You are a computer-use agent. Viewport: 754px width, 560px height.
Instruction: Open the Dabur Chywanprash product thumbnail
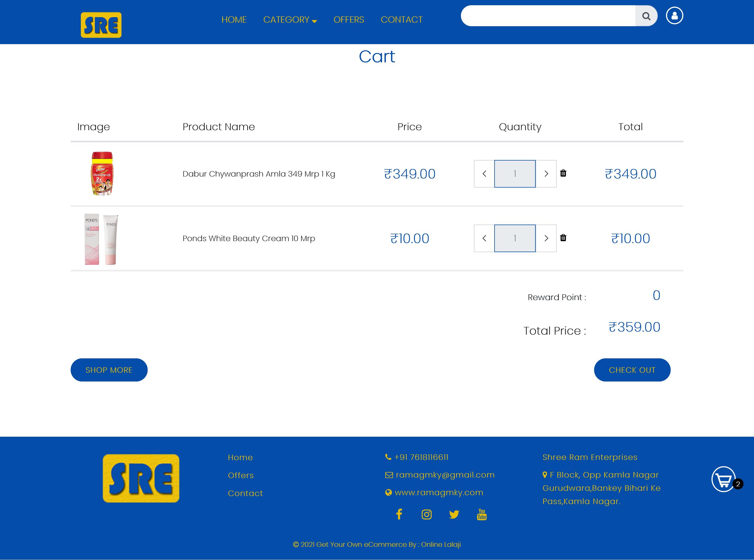pos(102,173)
